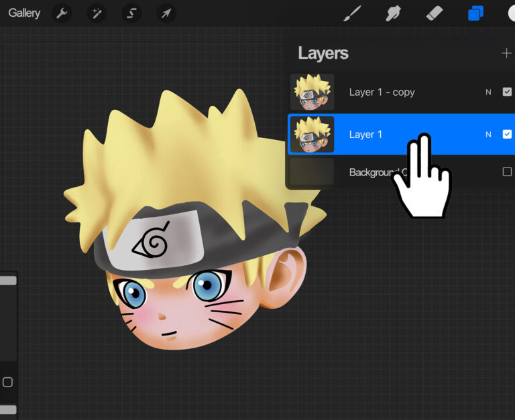
Task: Add a new layer with plus
Action: tap(506, 53)
